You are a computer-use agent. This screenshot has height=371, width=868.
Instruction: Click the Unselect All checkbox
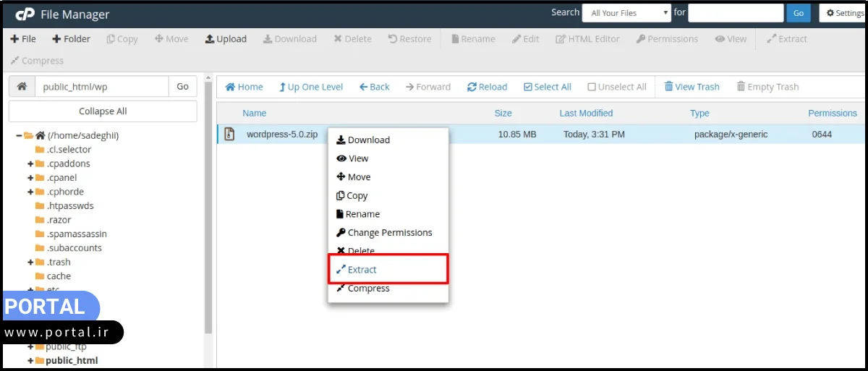click(x=592, y=87)
